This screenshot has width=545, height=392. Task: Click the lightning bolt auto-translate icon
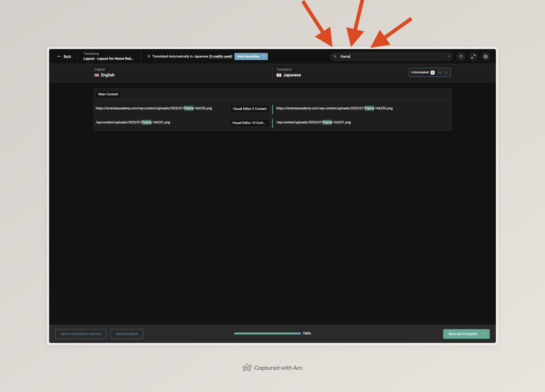click(x=149, y=56)
